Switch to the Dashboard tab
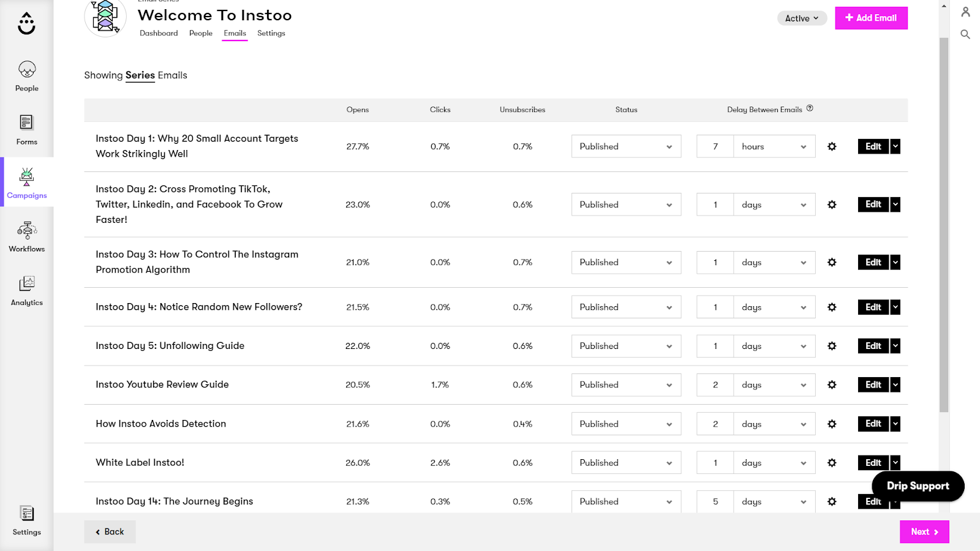Viewport: 980px width, 551px height. [159, 33]
